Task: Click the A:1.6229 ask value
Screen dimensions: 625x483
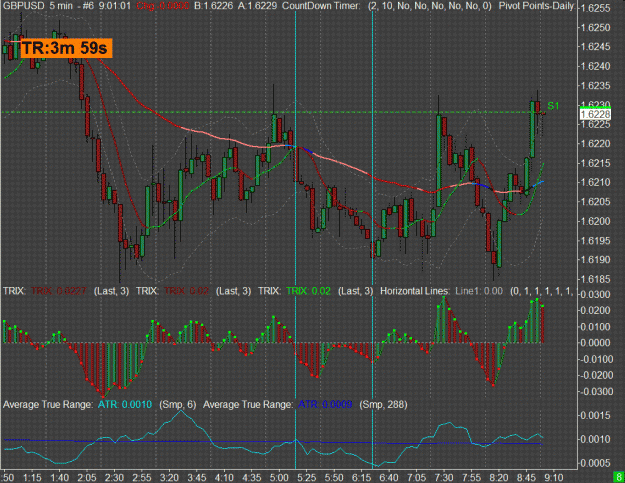Action: [x=257, y=6]
